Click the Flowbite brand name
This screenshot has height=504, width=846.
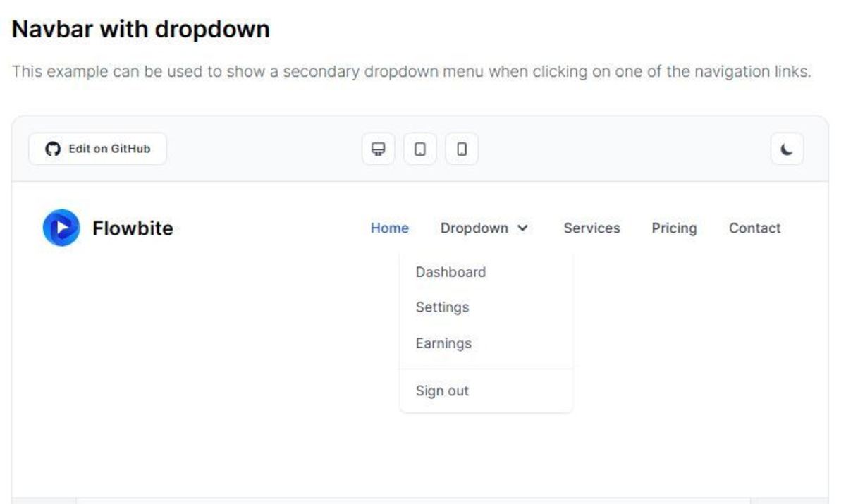click(x=133, y=228)
